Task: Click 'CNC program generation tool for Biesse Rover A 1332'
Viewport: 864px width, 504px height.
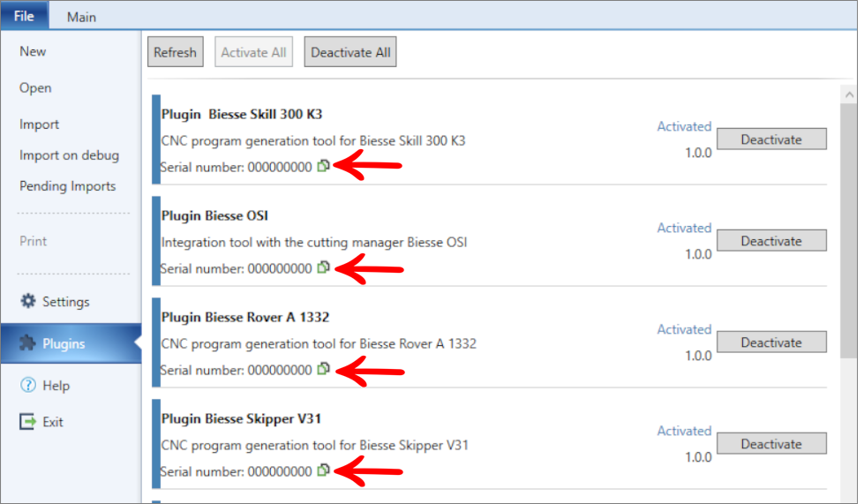Action: point(319,343)
